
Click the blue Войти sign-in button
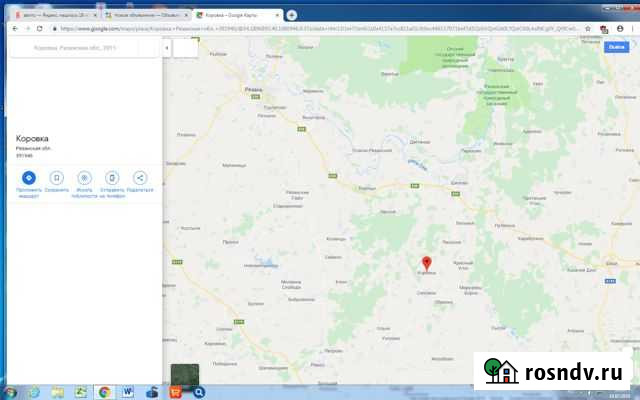coord(616,47)
